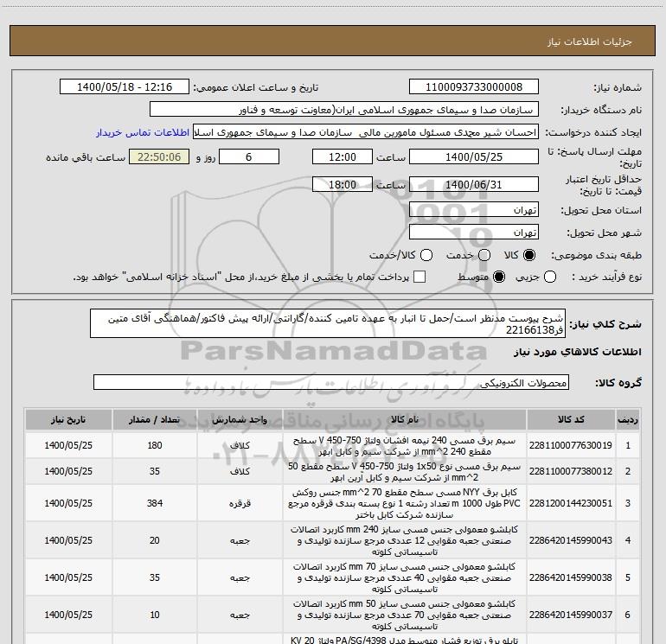Screen dimensions: 666x644
Task: Click the 12:00 deadline time field
Action: pyautogui.click(x=343, y=157)
